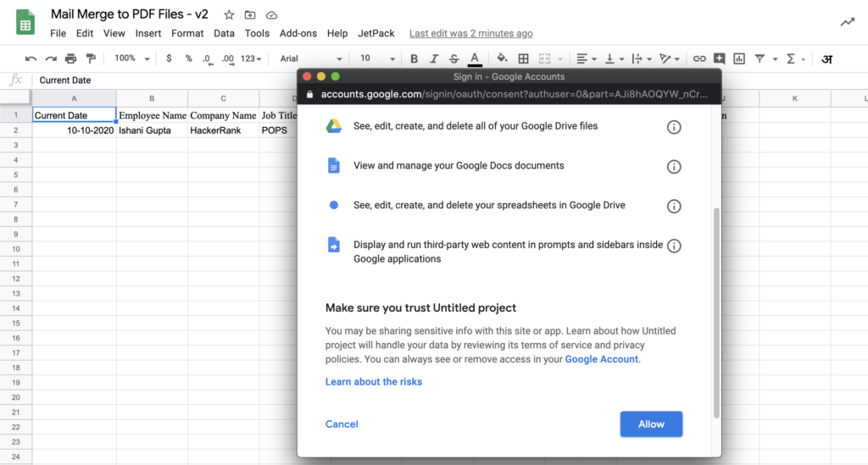Click the Insert link icon
868x465 pixels.
(x=699, y=58)
